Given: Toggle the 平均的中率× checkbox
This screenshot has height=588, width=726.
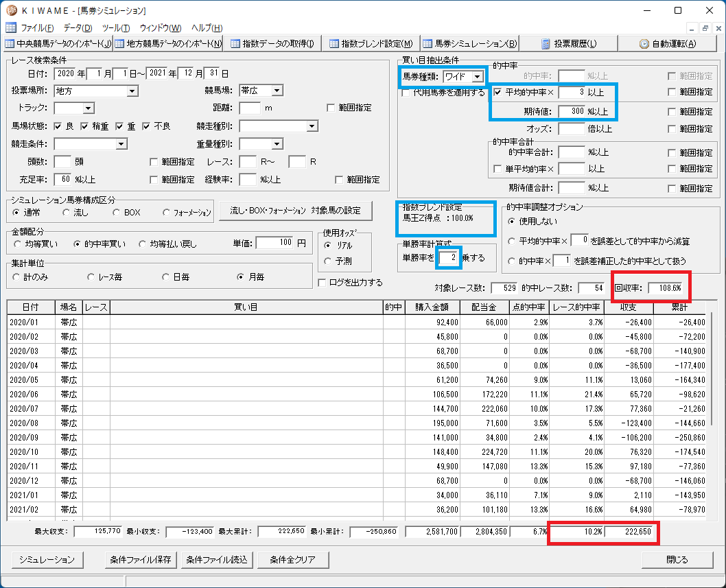Looking at the screenshot, I should 497,92.
